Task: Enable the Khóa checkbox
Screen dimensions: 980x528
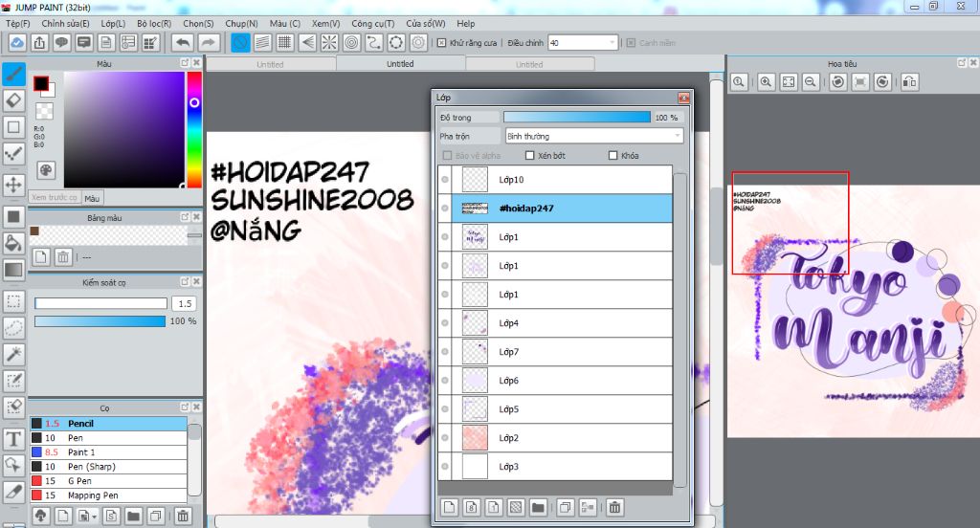Action: (x=613, y=156)
